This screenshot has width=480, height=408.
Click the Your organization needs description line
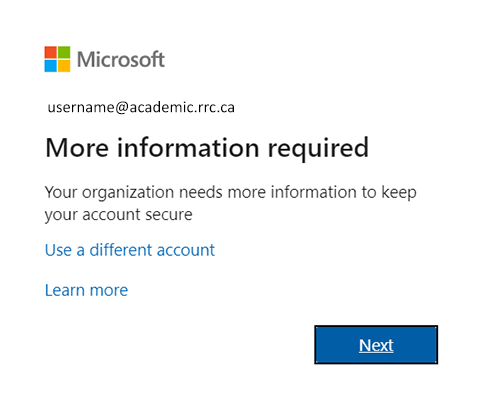pyautogui.click(x=231, y=193)
